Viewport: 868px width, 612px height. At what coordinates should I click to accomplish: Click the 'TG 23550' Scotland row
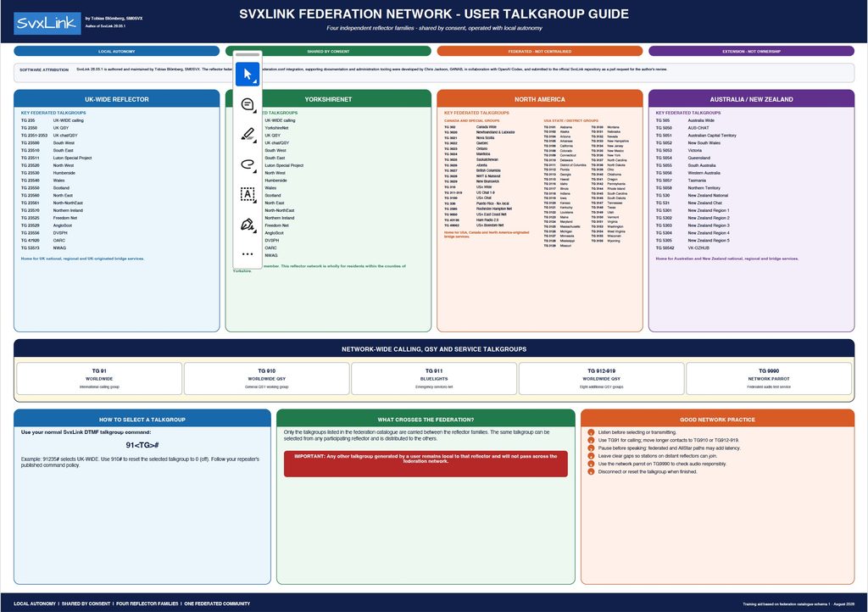click(x=46, y=187)
